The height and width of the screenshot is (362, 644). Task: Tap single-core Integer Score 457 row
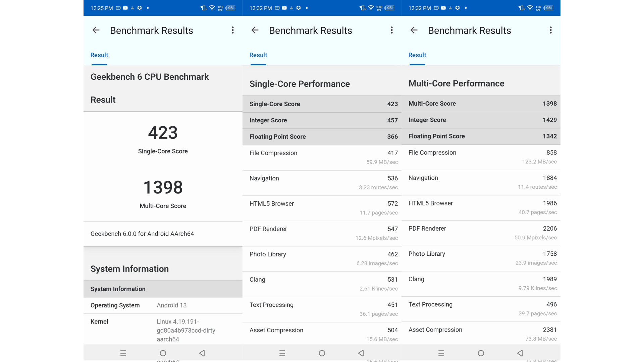pos(322,120)
